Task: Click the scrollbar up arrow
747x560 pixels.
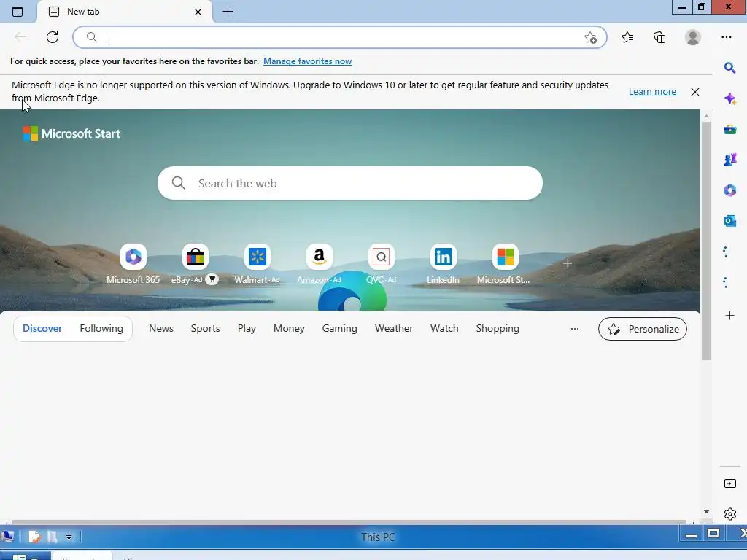Action: coord(706,116)
